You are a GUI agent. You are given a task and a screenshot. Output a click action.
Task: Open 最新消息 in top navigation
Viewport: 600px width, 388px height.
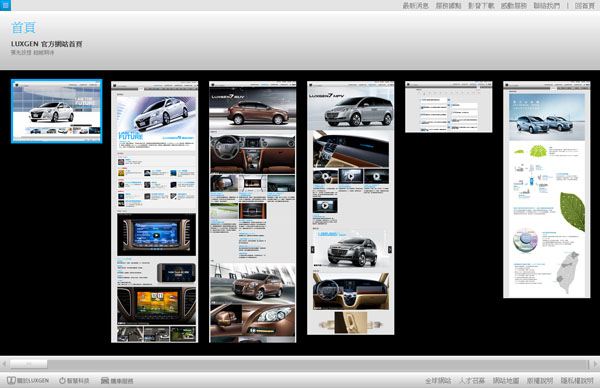coord(416,5)
